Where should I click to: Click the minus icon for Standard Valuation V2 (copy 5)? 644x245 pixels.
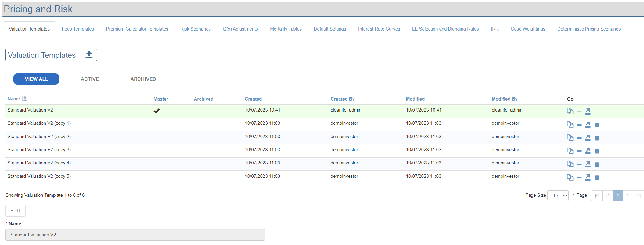point(579,177)
